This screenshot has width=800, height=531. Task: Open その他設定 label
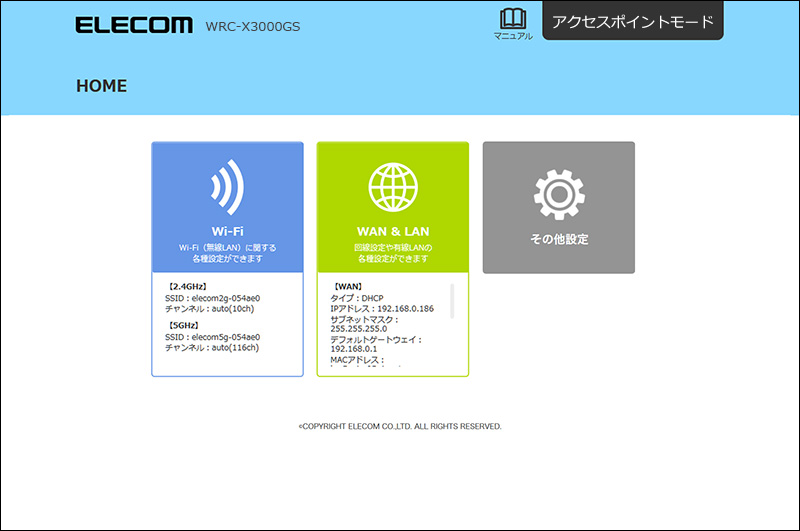click(x=559, y=239)
